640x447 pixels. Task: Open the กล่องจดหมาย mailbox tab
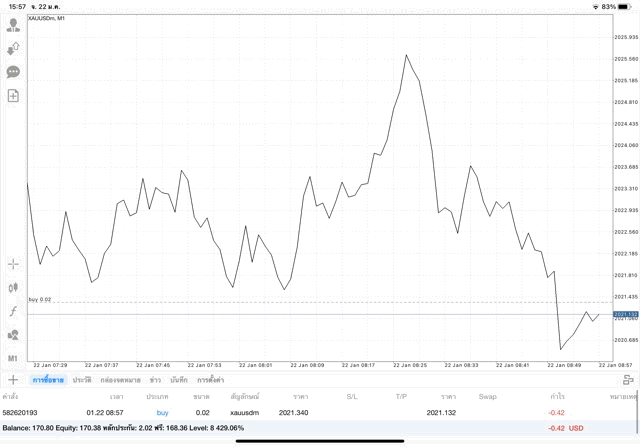coord(120,380)
